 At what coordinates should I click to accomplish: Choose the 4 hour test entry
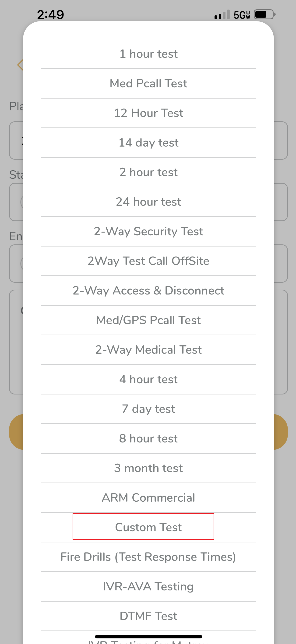(148, 379)
